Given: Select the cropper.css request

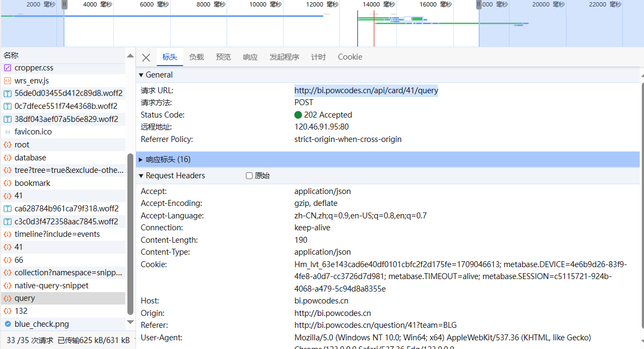Looking at the screenshot, I should click(63, 68).
